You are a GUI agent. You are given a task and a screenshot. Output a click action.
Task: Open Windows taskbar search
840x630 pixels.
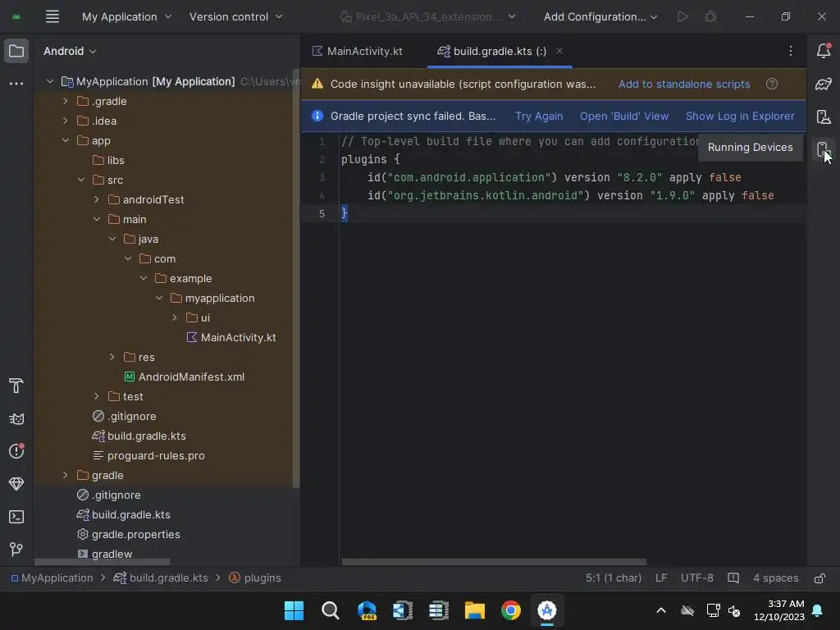[330, 610]
